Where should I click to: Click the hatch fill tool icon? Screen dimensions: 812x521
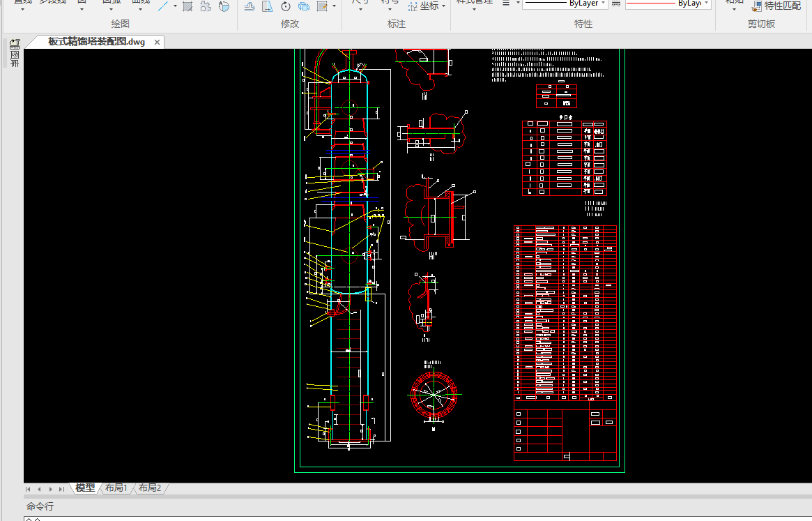pyautogui.click(x=187, y=6)
